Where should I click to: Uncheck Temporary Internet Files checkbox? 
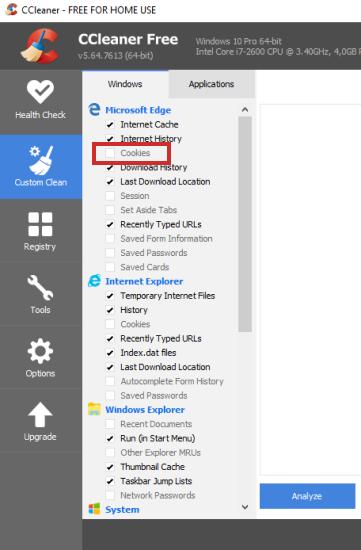(x=110, y=296)
